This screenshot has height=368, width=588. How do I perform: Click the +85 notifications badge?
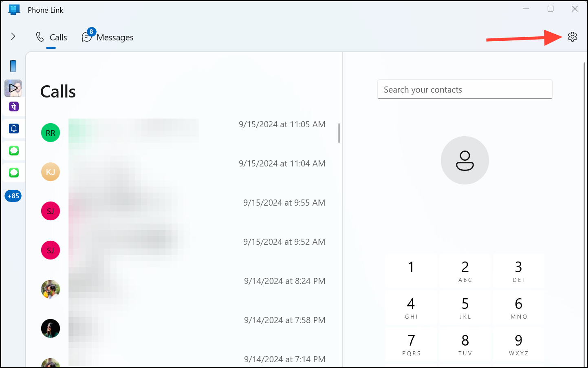[13, 196]
